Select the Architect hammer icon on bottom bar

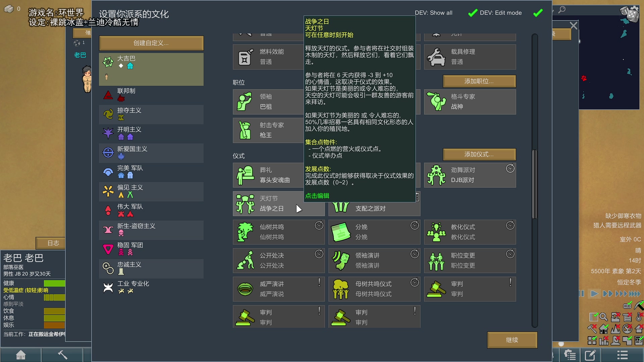62,354
